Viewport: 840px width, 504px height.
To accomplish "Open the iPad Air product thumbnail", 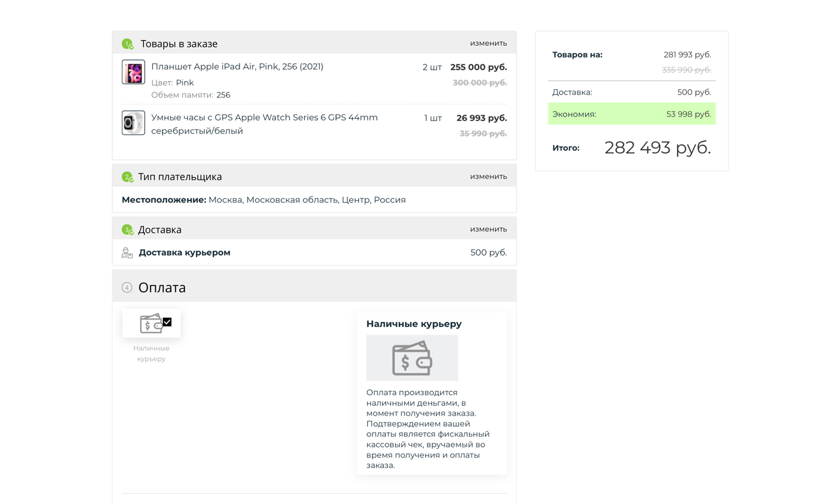I will point(133,72).
